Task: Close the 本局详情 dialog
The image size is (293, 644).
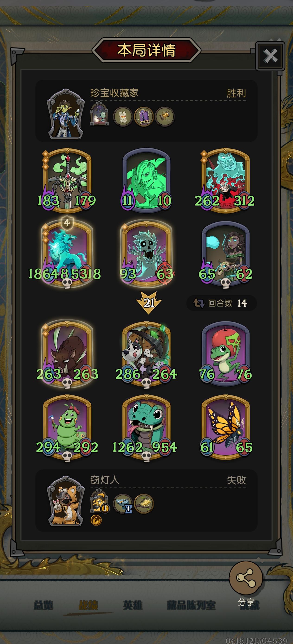Action: coord(271,56)
